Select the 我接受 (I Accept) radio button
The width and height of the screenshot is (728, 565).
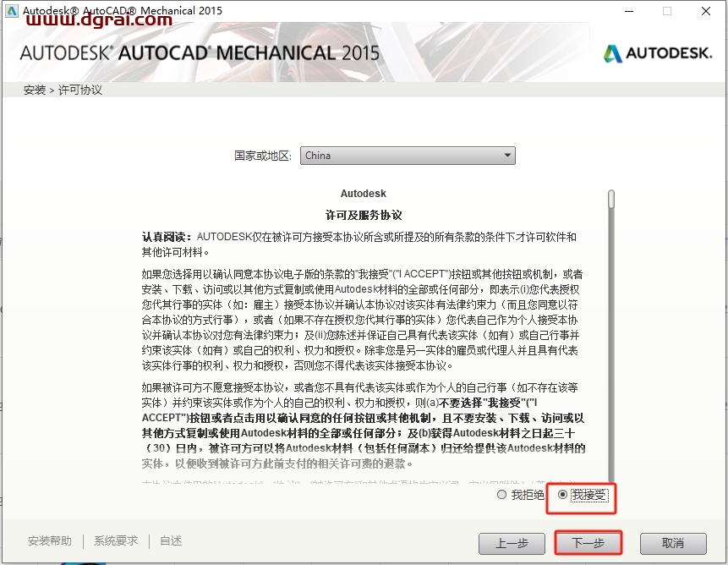click(563, 495)
